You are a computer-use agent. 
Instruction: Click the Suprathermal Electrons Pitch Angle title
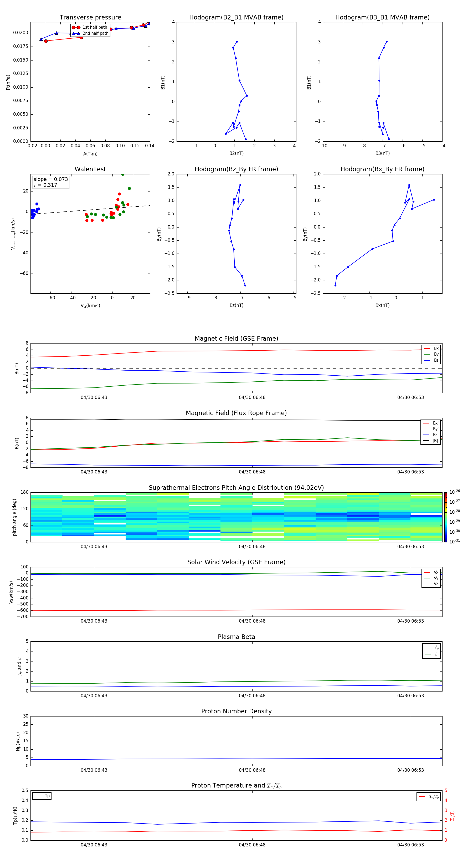236,488
